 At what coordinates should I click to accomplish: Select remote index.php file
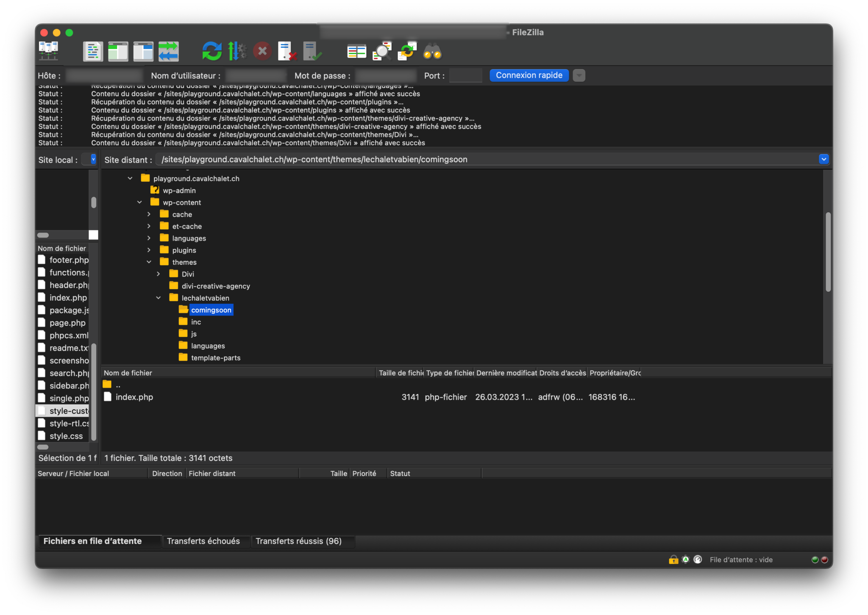[x=134, y=397]
